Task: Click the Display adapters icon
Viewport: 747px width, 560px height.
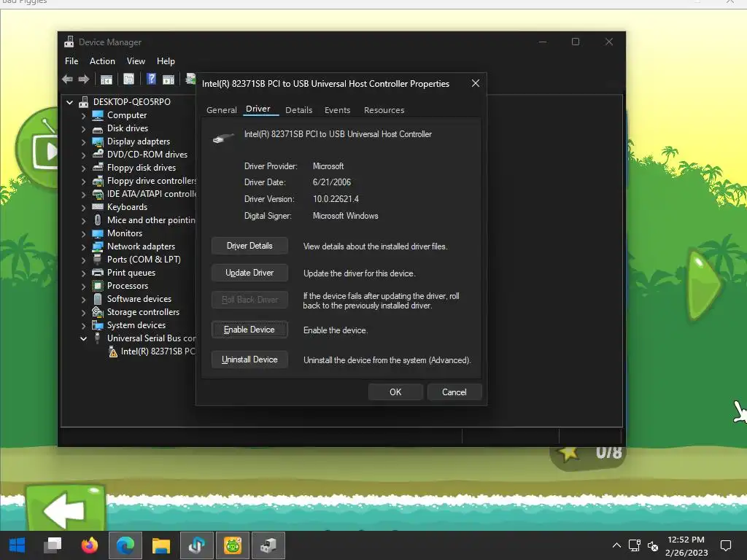Action: 98,141
